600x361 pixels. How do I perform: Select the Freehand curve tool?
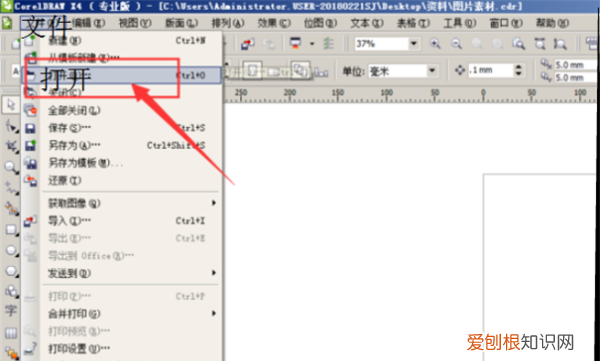(x=11, y=188)
